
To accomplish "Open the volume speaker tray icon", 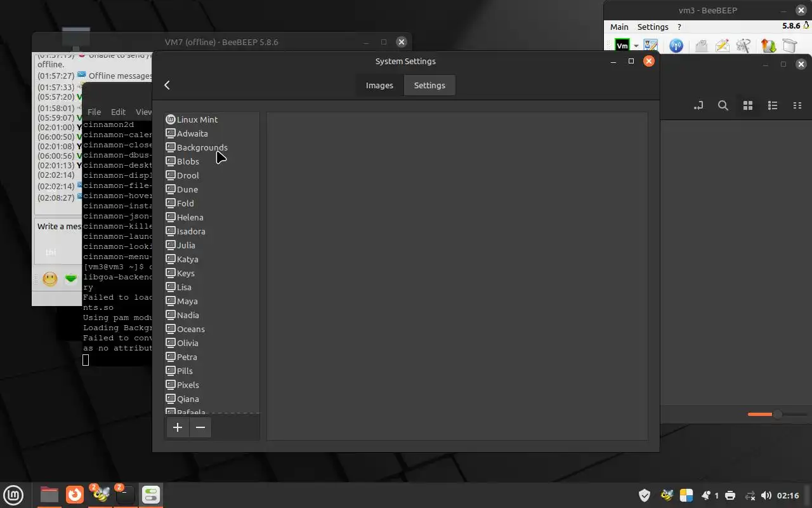I will pyautogui.click(x=766, y=495).
